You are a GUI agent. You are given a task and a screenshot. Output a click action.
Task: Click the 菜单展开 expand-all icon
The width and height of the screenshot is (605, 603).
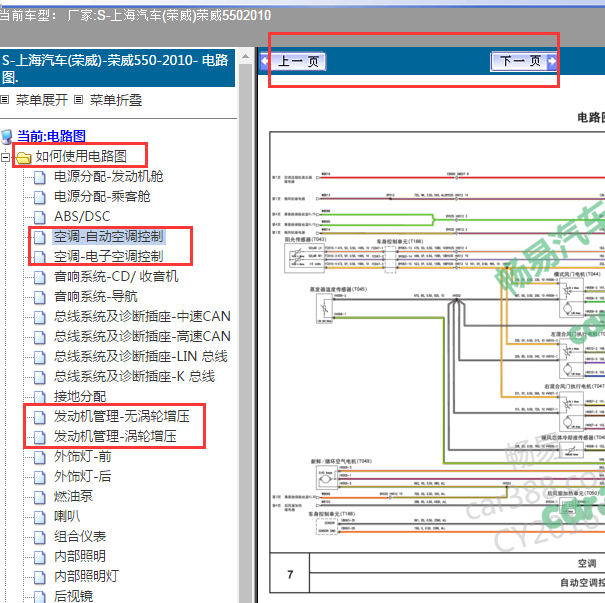pos(5,100)
